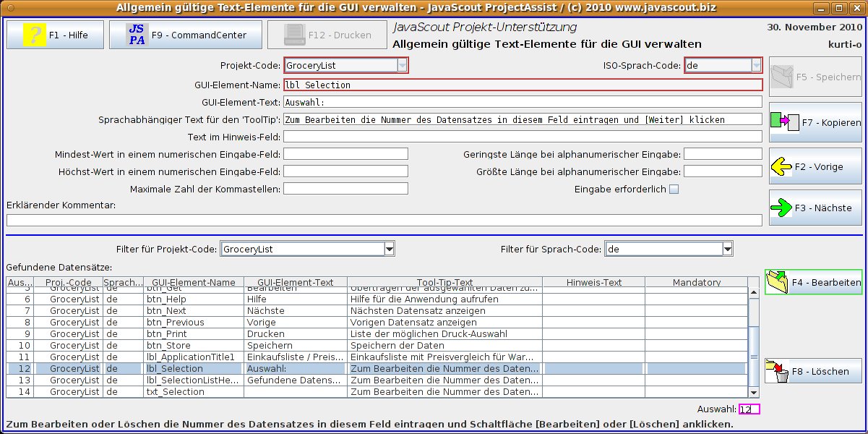Click the F8 Löschen trash icon
This screenshot has width=868, height=434.
(778, 372)
